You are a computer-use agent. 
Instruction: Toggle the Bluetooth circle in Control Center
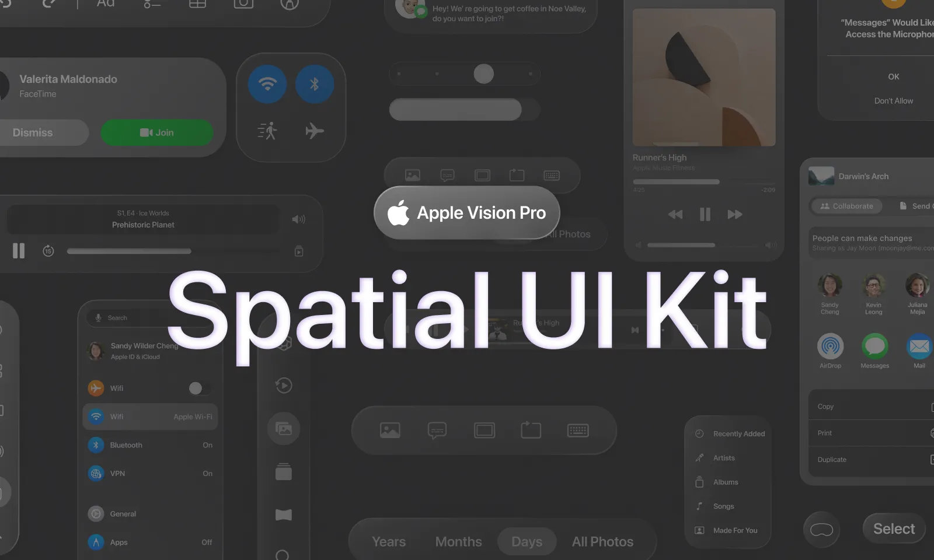pyautogui.click(x=315, y=83)
